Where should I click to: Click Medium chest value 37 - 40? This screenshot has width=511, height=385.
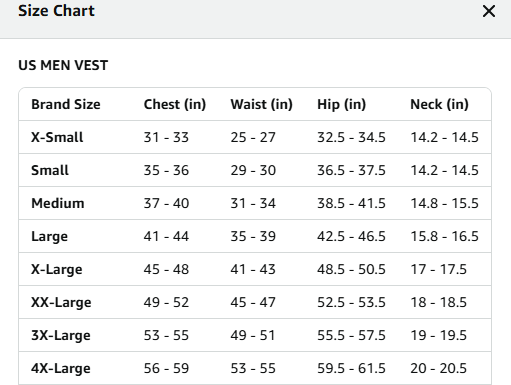tap(166, 203)
